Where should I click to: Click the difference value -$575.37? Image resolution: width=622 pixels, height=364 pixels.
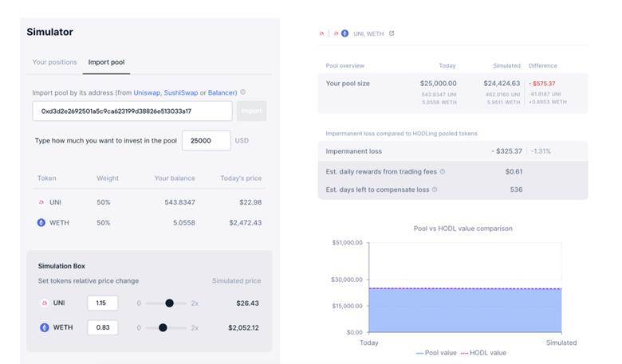coord(542,84)
